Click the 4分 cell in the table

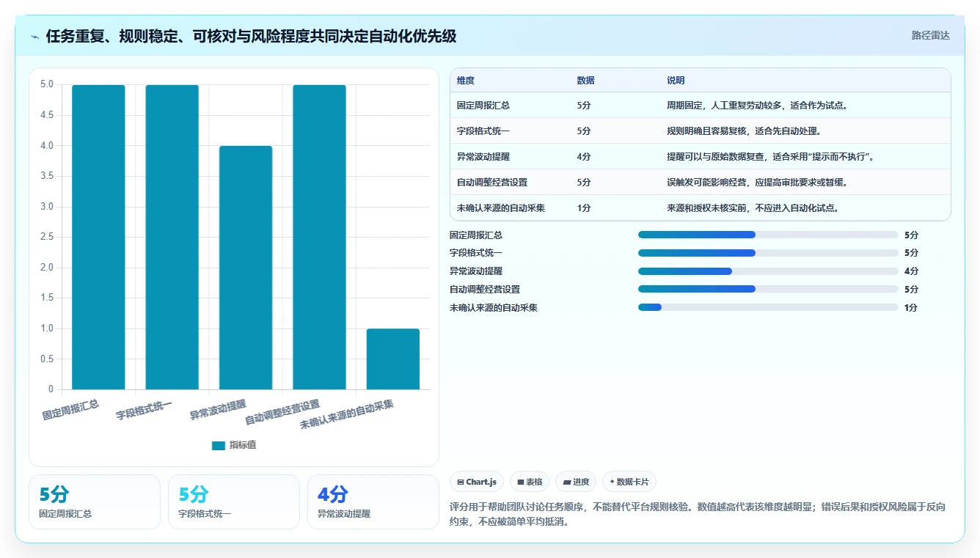tap(584, 157)
